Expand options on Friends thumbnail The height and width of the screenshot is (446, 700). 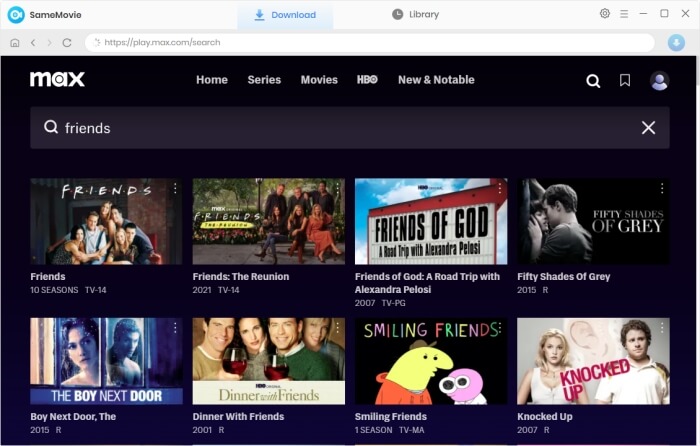174,188
